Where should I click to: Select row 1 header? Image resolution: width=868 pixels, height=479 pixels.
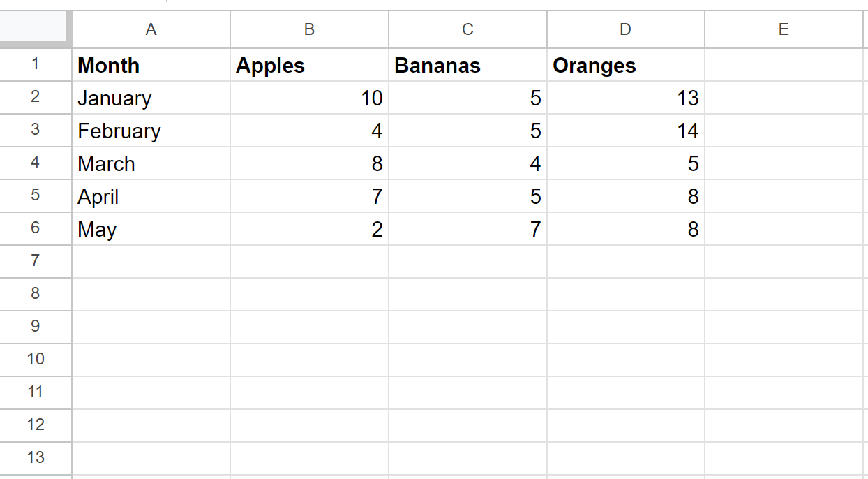click(36, 65)
